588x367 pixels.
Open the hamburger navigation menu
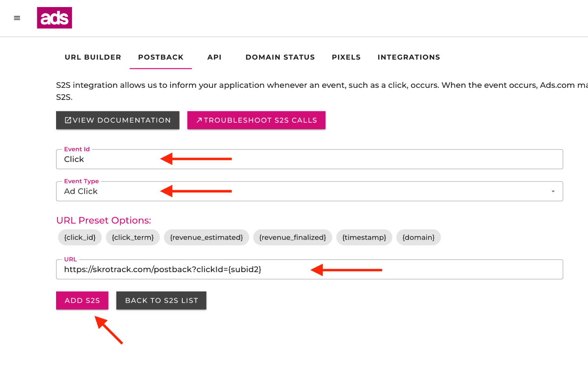tap(17, 18)
